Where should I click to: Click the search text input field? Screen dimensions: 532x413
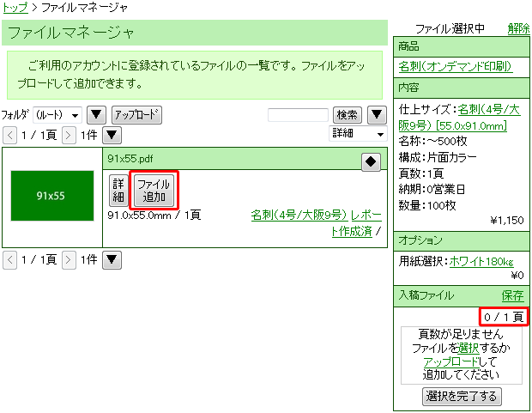pyautogui.click(x=298, y=115)
